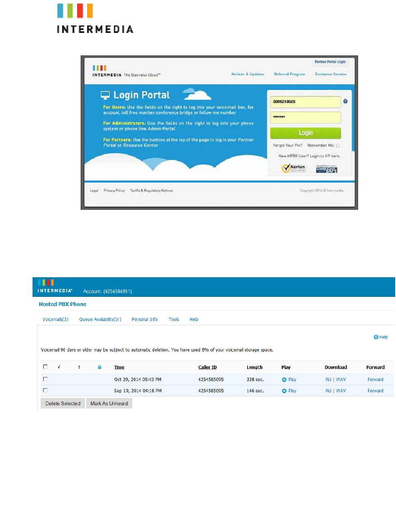Click the Hosted PBX Phone heading

coord(63,304)
